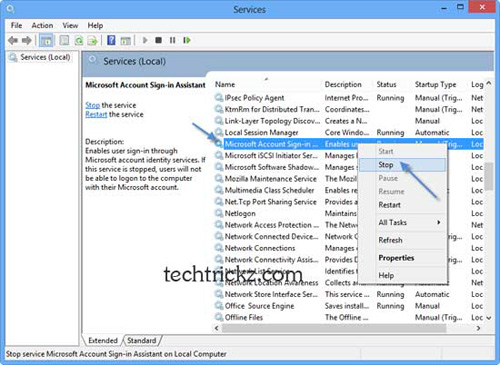Screen dimensions: 500x365
Task: Click the vertical scrollbar down arrow
Action: point(489,318)
